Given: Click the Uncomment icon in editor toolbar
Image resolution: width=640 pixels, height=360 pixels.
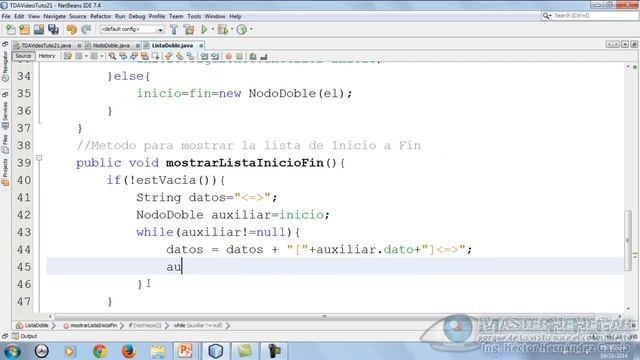Looking at the screenshot, I should coord(264,56).
